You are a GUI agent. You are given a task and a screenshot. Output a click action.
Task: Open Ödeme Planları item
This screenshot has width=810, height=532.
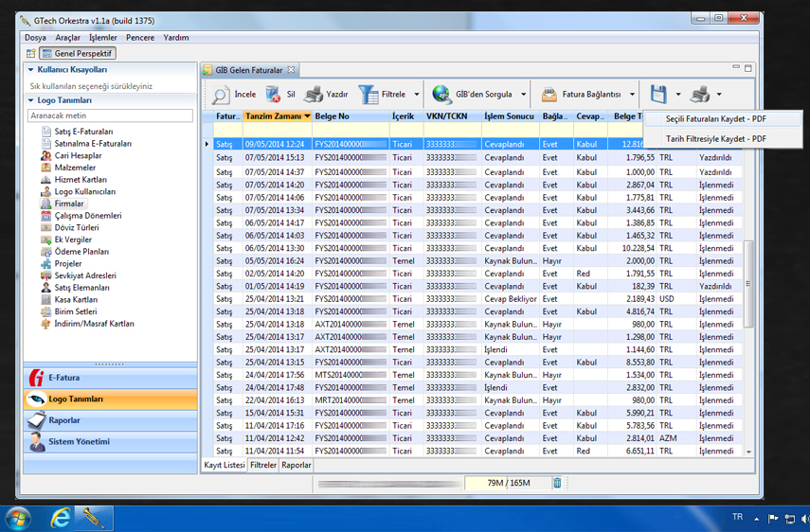click(x=81, y=251)
